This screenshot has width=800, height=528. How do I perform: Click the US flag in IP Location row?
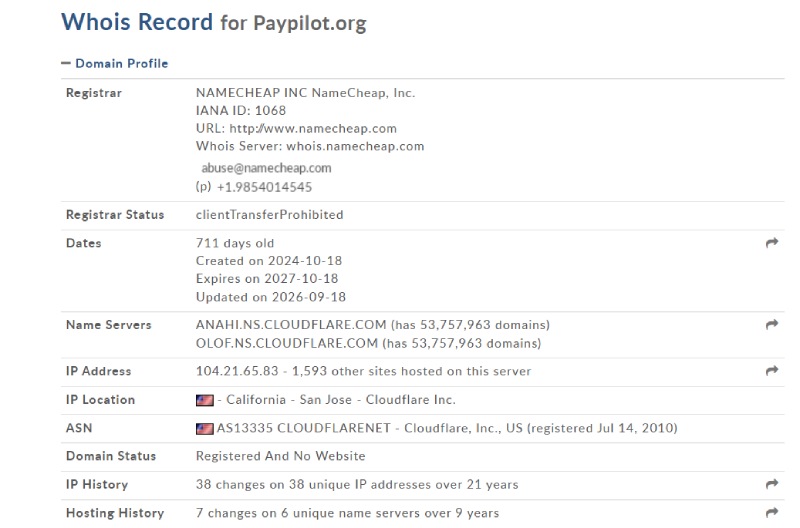click(x=205, y=400)
